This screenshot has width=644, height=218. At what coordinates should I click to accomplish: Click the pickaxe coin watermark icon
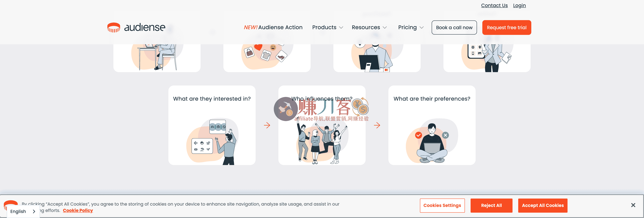285,109
